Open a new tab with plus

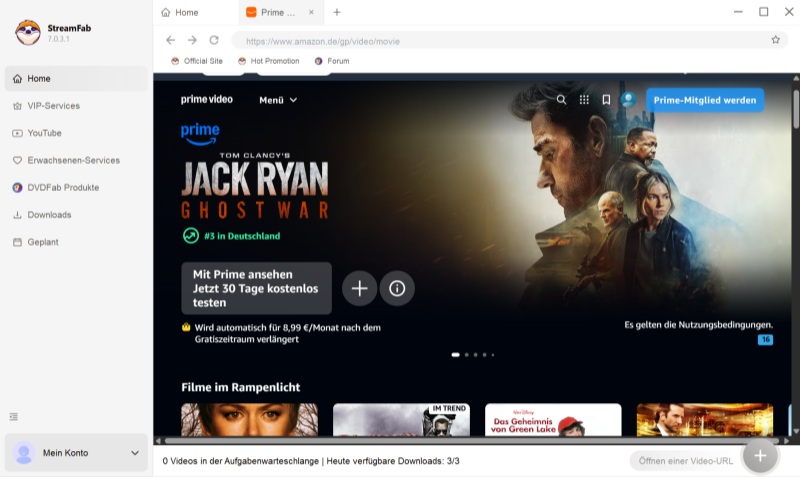(x=337, y=12)
